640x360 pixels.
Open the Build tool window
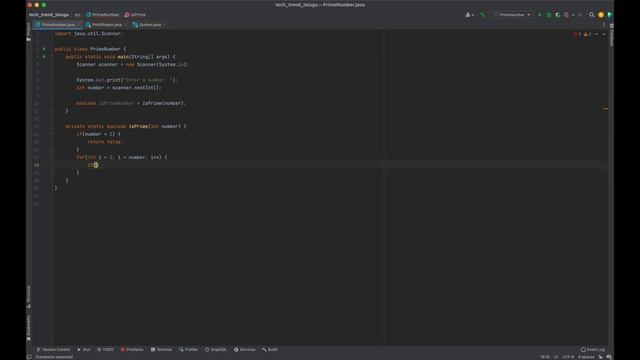click(270, 349)
